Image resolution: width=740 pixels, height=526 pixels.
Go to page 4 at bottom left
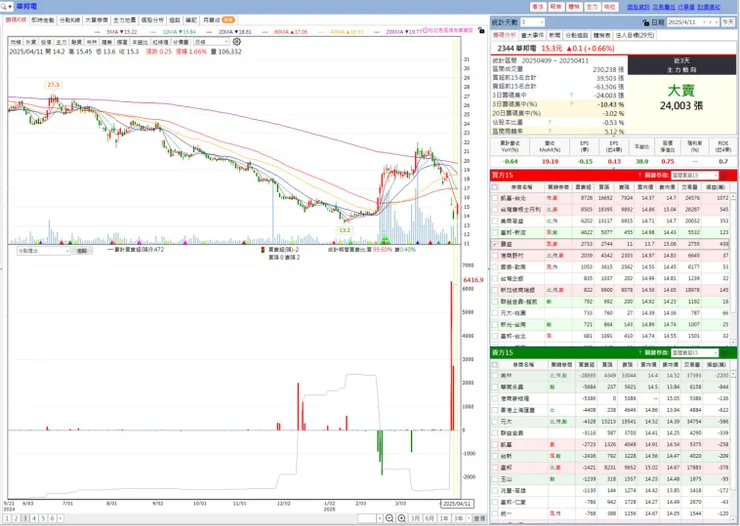point(34,518)
